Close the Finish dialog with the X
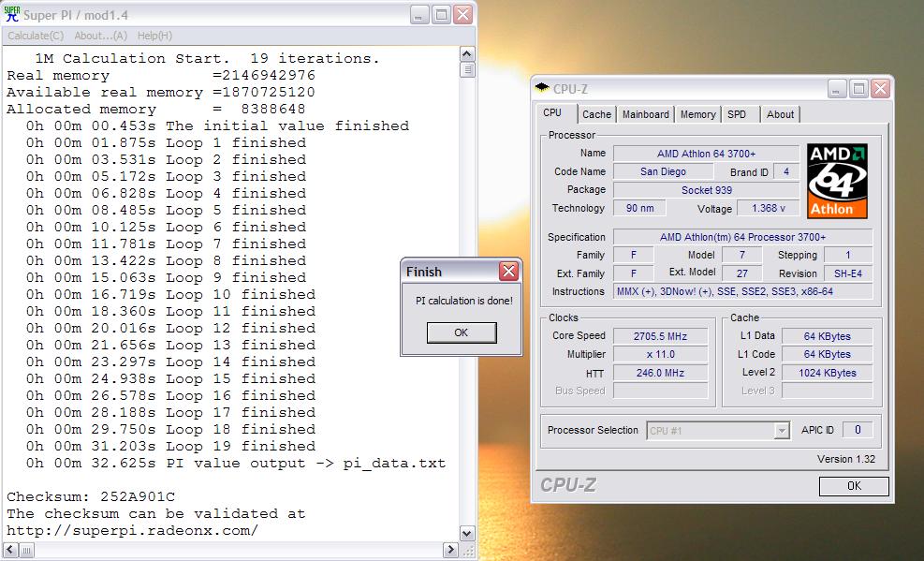The height and width of the screenshot is (561, 924). point(508,271)
